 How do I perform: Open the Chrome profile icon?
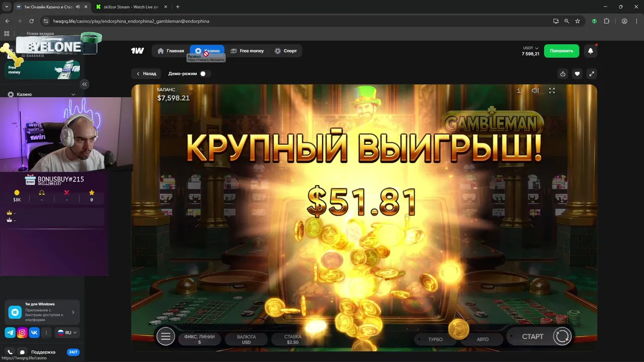(x=624, y=21)
